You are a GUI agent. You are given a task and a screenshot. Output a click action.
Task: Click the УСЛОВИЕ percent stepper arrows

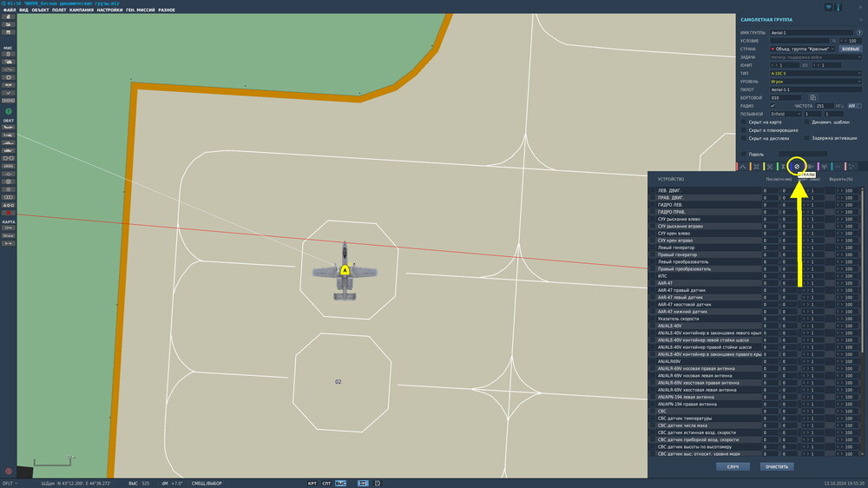(x=844, y=41)
